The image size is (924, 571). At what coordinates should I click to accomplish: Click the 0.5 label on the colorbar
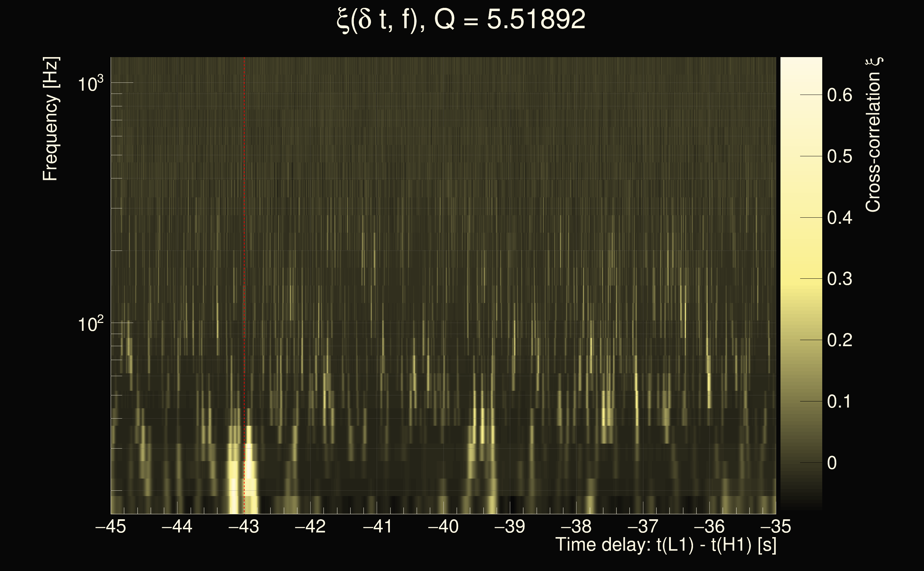(x=839, y=156)
